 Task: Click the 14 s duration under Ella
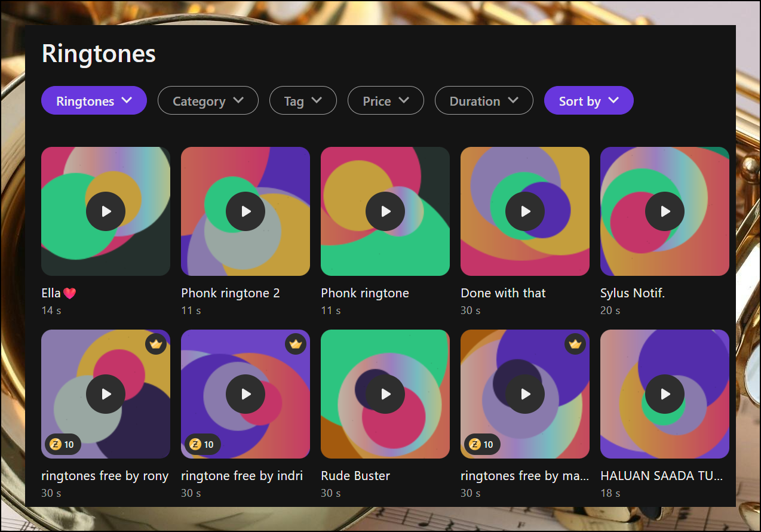click(x=51, y=310)
